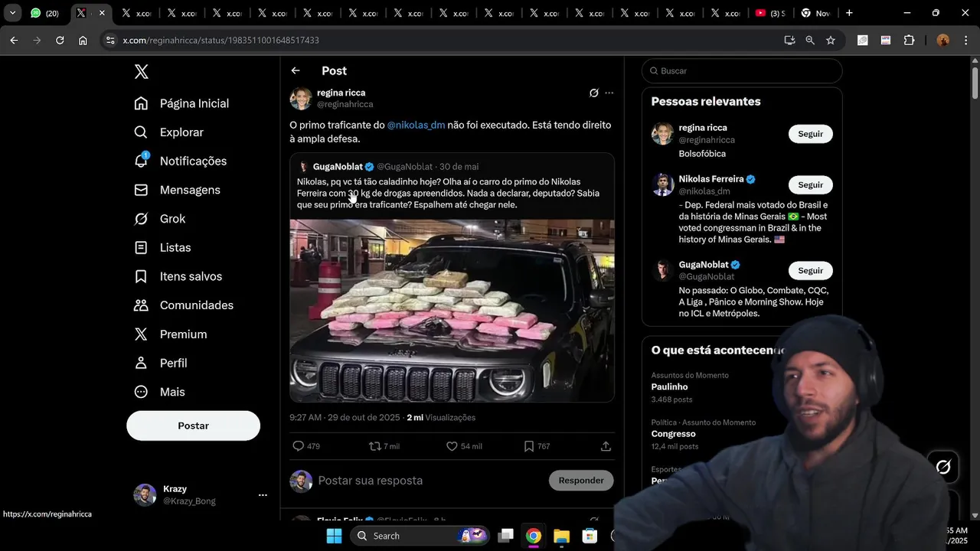Screen dimensions: 980x551
Task: Open the Explorar search page
Action: [168, 132]
